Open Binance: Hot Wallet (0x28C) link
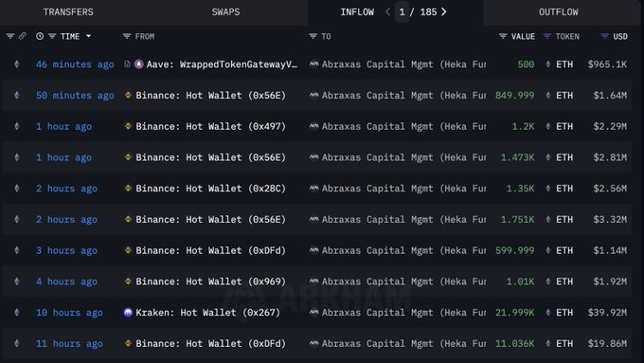The width and height of the screenshot is (644, 363). tap(210, 189)
